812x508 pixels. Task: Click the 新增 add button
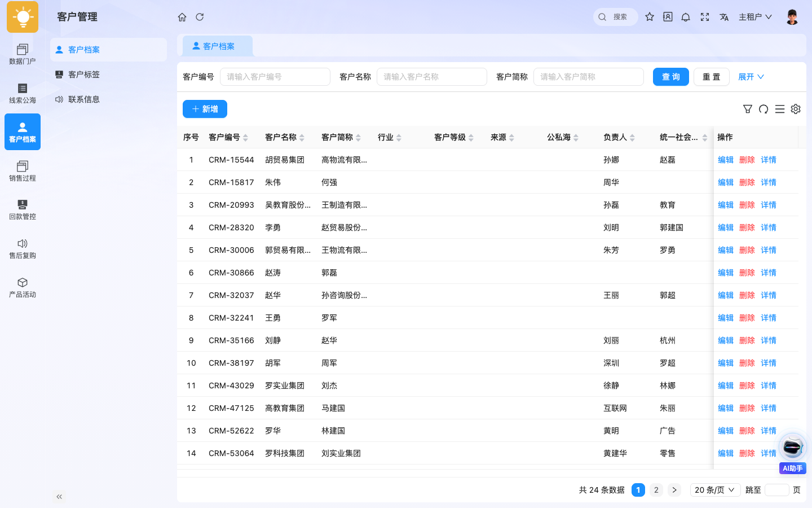coord(205,109)
